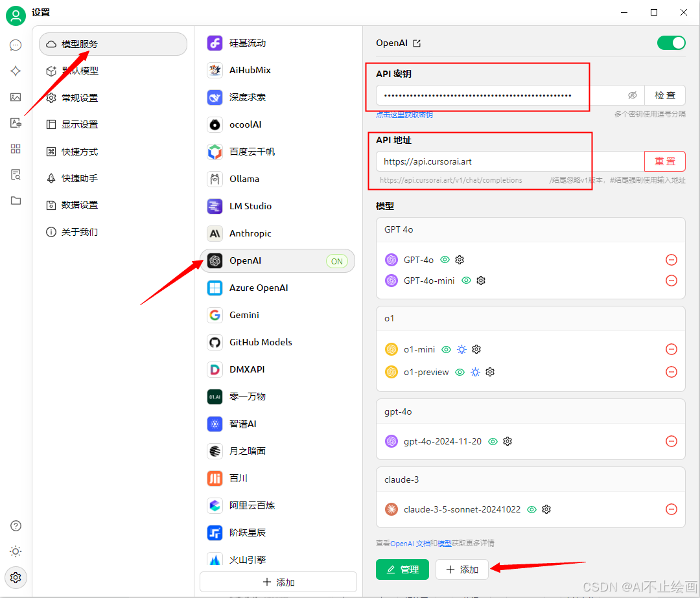Open the 关于我们 settings menu

(x=113, y=232)
